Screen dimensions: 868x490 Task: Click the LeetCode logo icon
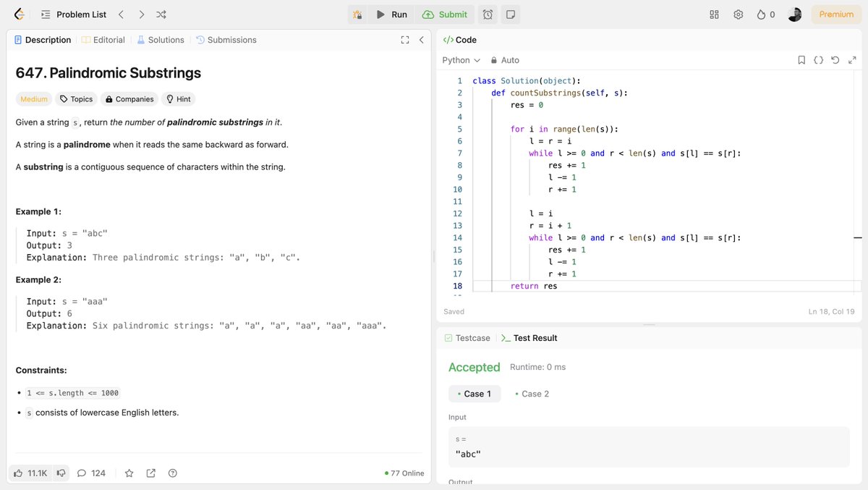(20, 14)
